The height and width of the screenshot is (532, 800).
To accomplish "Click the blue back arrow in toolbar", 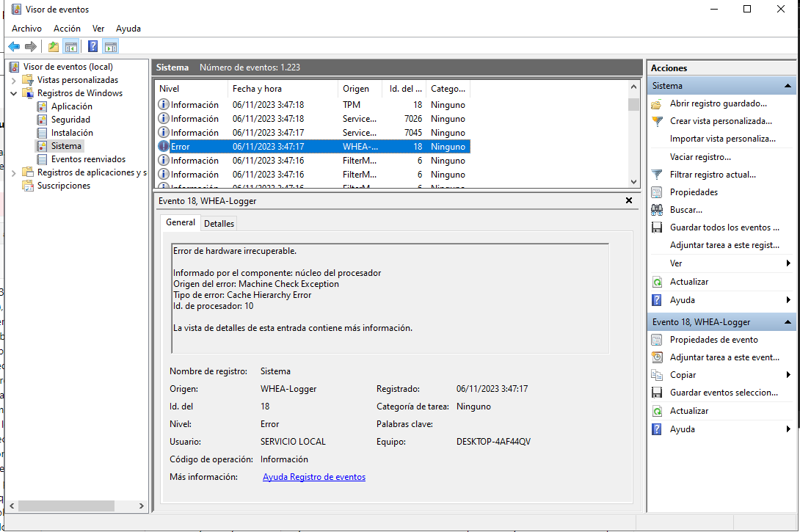I will tap(14, 47).
